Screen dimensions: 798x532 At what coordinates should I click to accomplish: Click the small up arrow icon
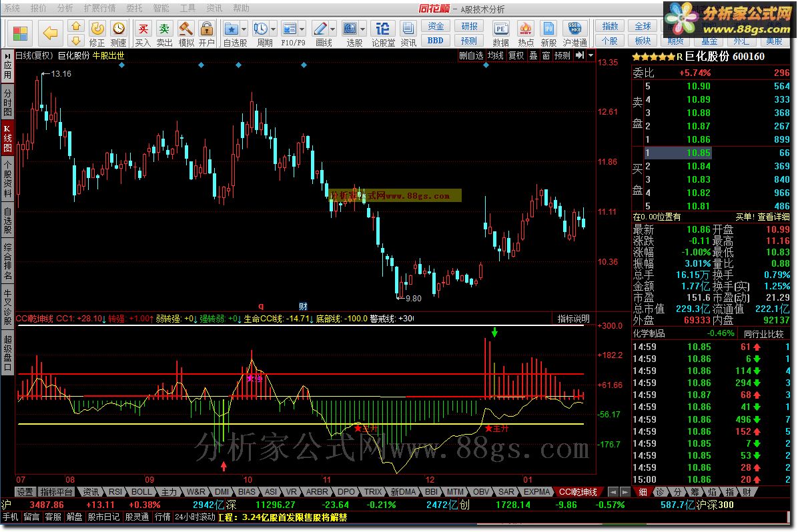click(76, 27)
